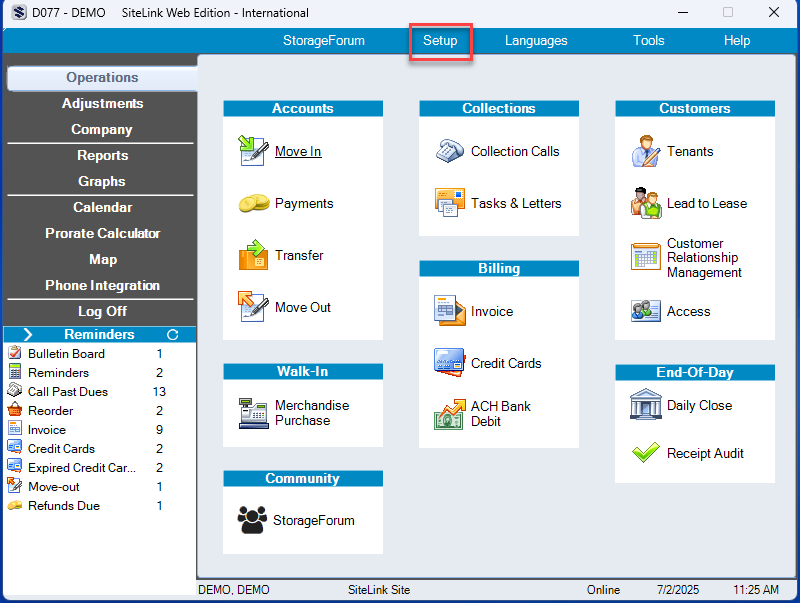Click the Daily Close bank icon

pos(645,404)
